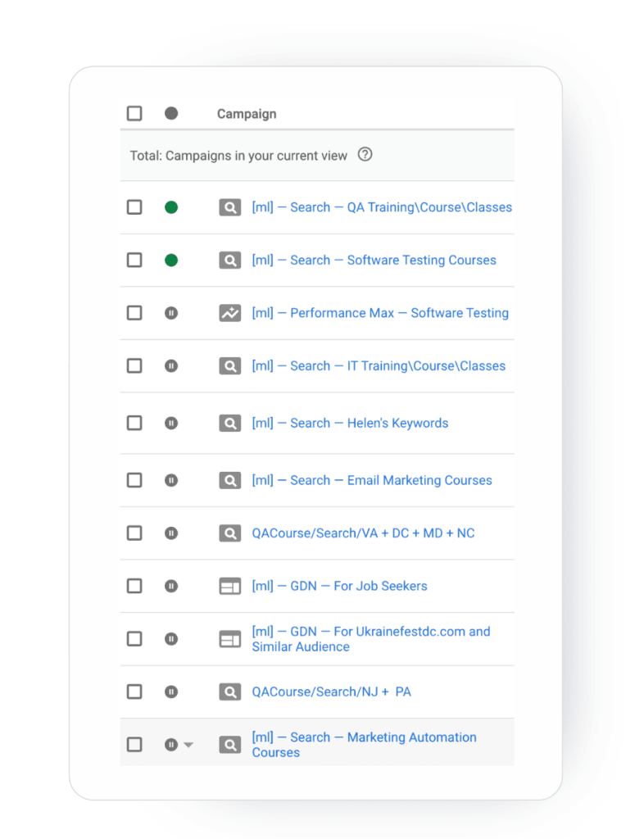Click paused status icon for Helen's Keywords
Image resolution: width=644 pixels, height=839 pixels.
[171, 424]
